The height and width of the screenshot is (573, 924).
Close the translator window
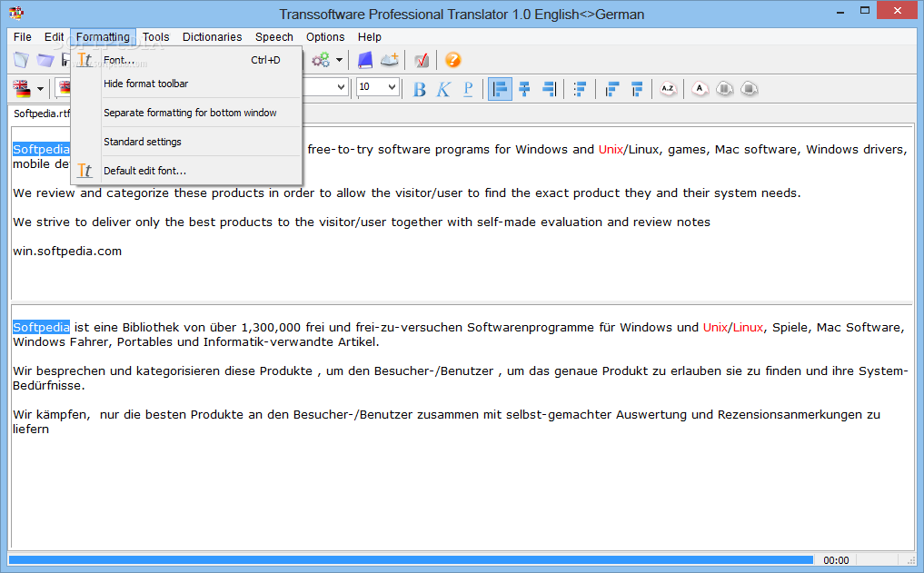point(898,11)
